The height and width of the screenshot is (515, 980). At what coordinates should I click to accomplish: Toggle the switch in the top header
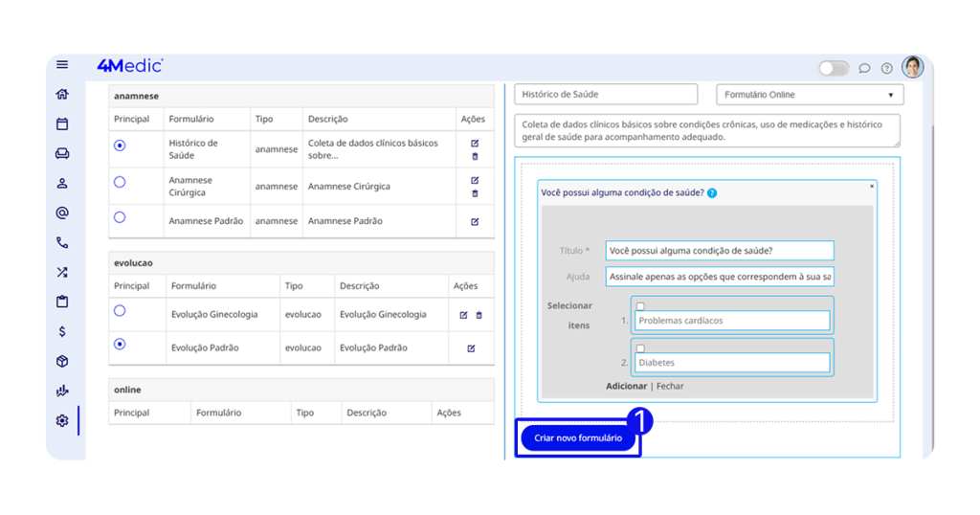[x=834, y=68]
